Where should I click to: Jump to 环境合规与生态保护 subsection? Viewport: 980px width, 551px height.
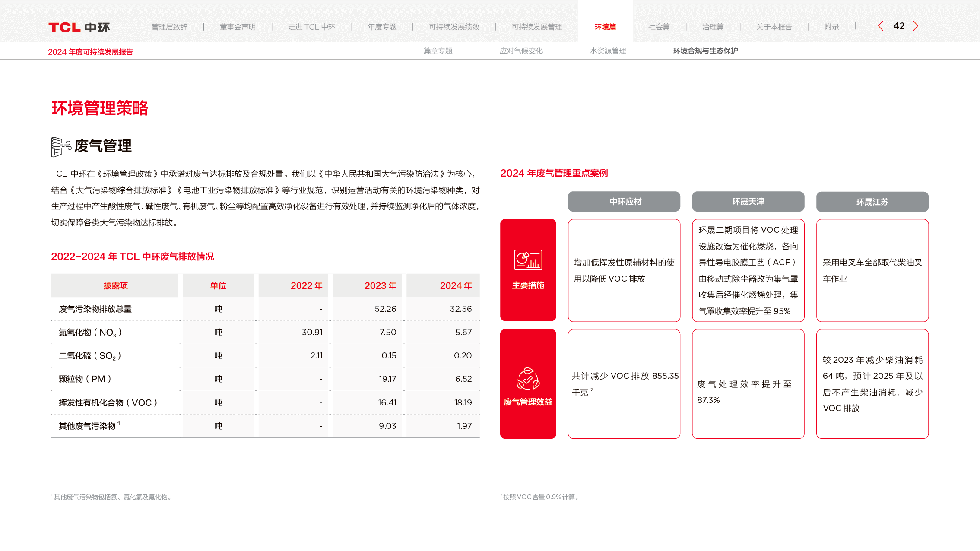(705, 51)
